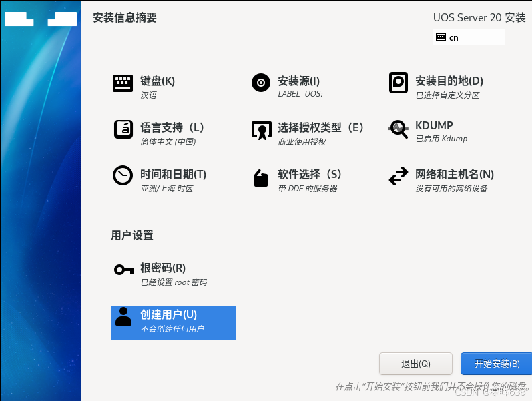The height and width of the screenshot is (401, 532).
Task: Click the disc icon for 安装源(I)
Action: tap(261, 83)
